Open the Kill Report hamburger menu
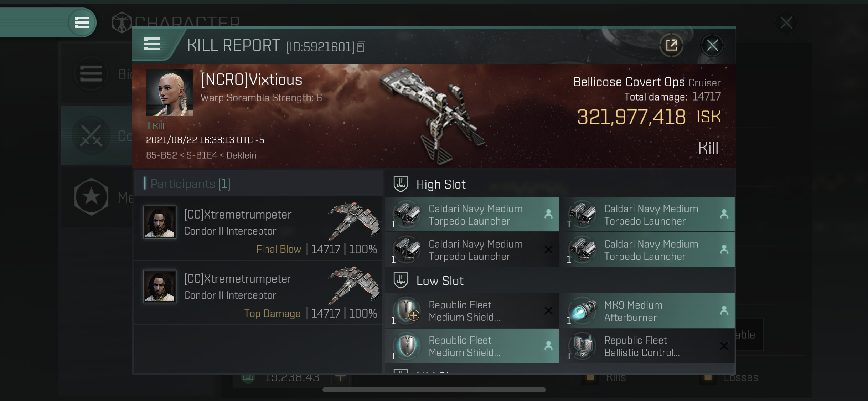 pyautogui.click(x=152, y=44)
